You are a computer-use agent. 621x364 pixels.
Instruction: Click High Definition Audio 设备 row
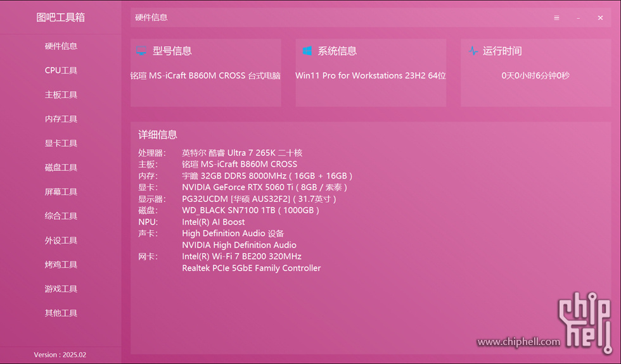(x=233, y=234)
